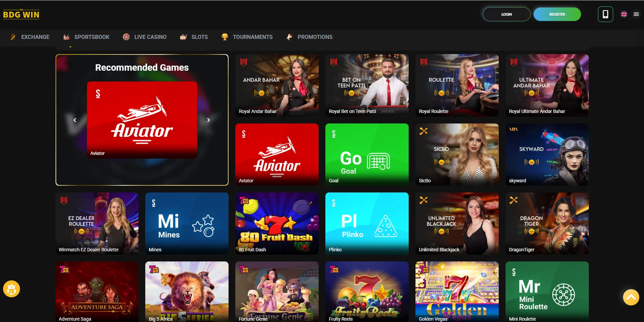Show previous recommended game

tap(75, 120)
